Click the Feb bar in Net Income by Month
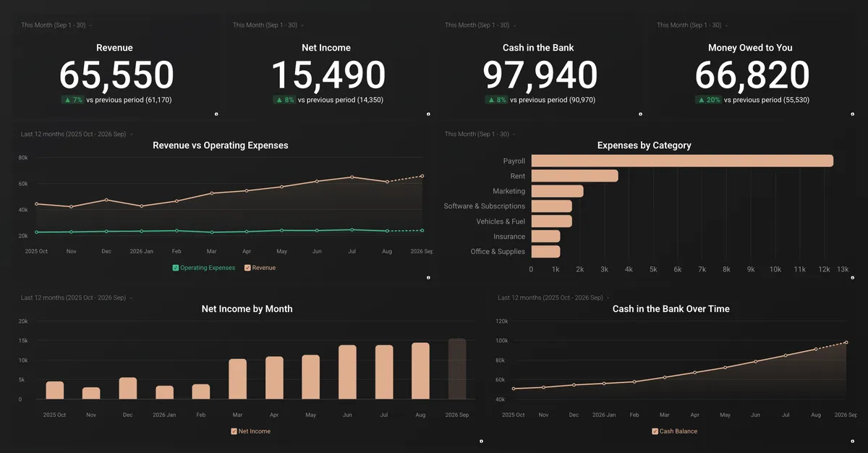 click(x=201, y=391)
